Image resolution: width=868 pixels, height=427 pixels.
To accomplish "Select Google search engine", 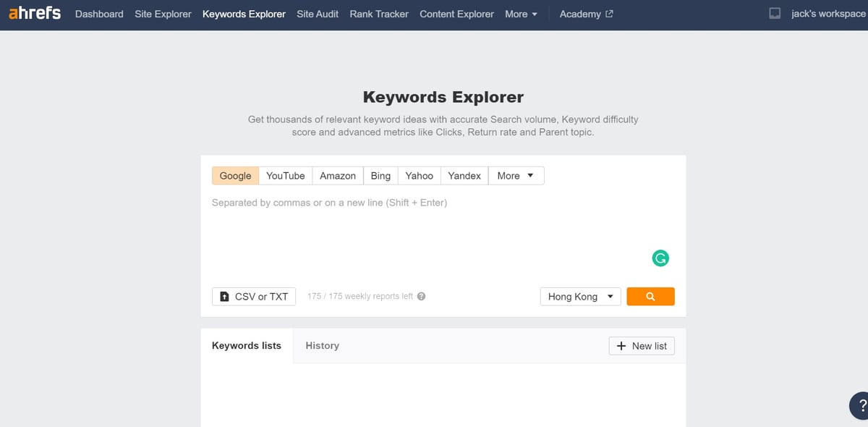I will click(235, 175).
